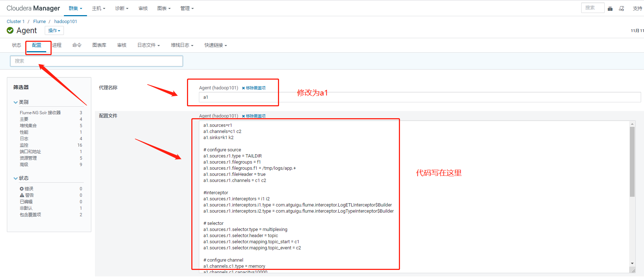The height and width of the screenshot is (280, 644).
Task: Remove override for 代理名称 setting
Action: [254, 88]
